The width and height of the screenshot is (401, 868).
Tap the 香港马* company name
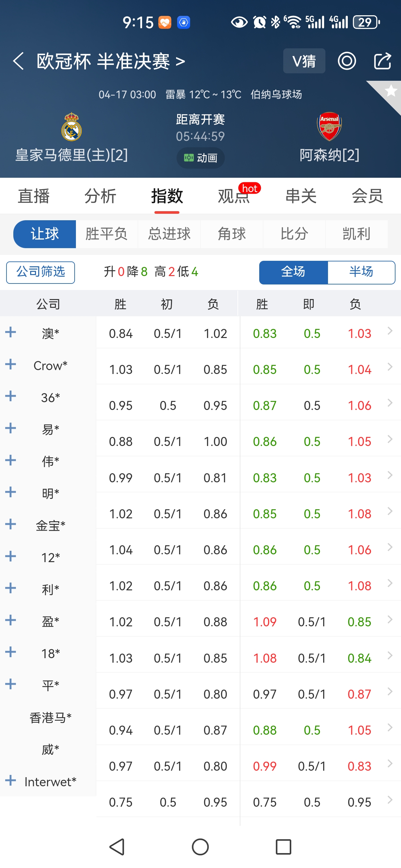point(51,718)
